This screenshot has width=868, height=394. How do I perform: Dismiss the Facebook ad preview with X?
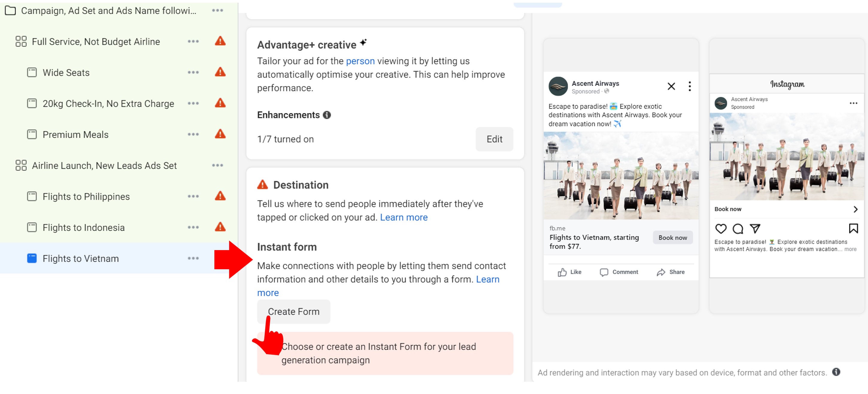tap(671, 86)
